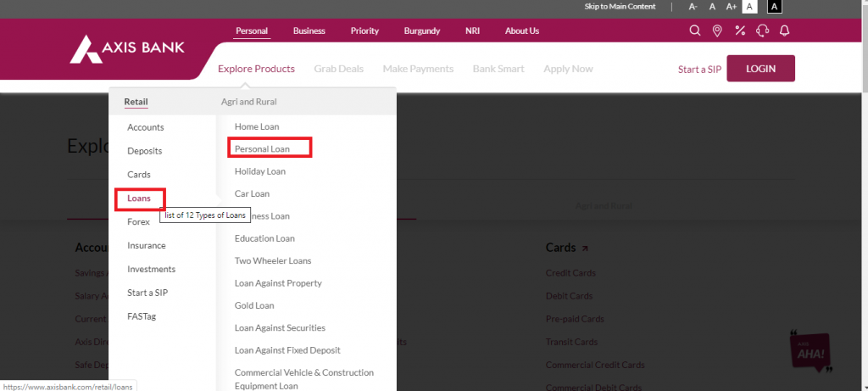Select Forex in the Retail menu
Image resolution: width=868 pixels, height=391 pixels.
point(138,221)
